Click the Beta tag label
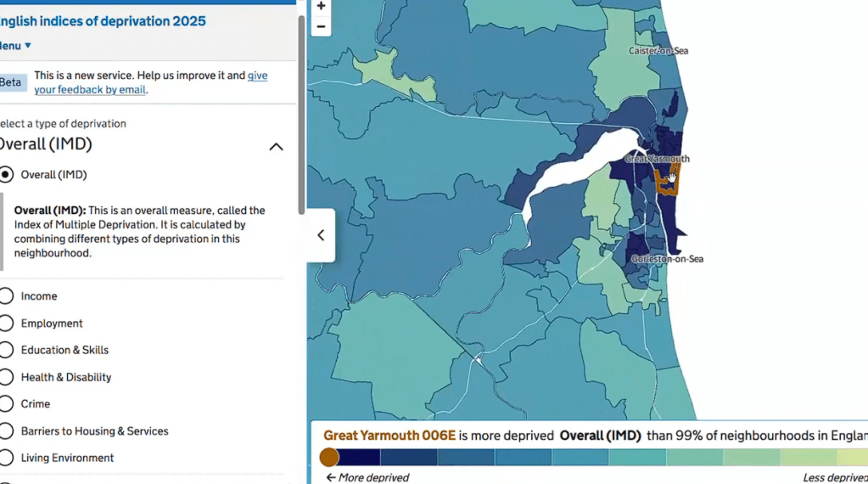 point(11,82)
